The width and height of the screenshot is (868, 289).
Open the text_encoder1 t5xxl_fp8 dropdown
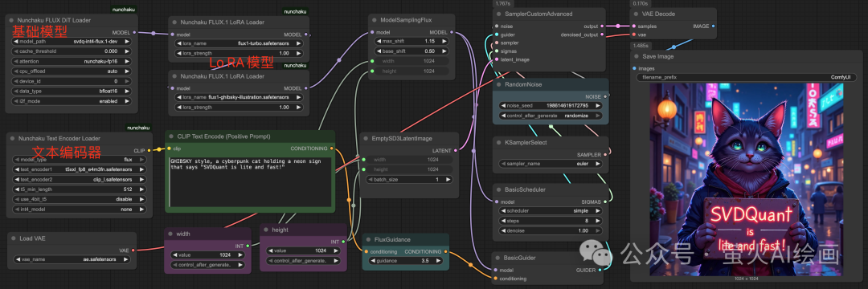[79, 169]
